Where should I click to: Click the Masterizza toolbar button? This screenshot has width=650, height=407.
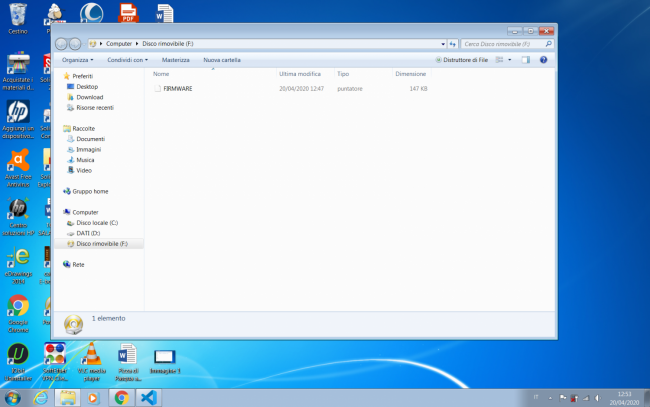click(x=175, y=60)
